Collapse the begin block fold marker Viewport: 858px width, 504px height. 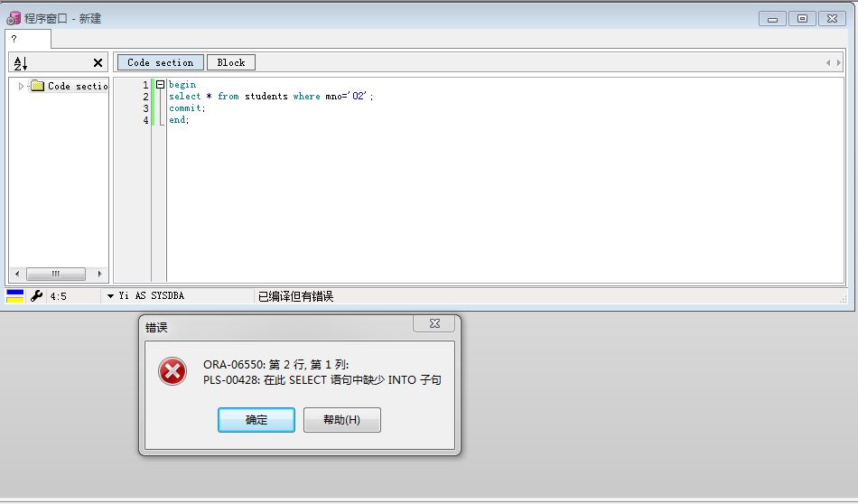[x=160, y=85]
